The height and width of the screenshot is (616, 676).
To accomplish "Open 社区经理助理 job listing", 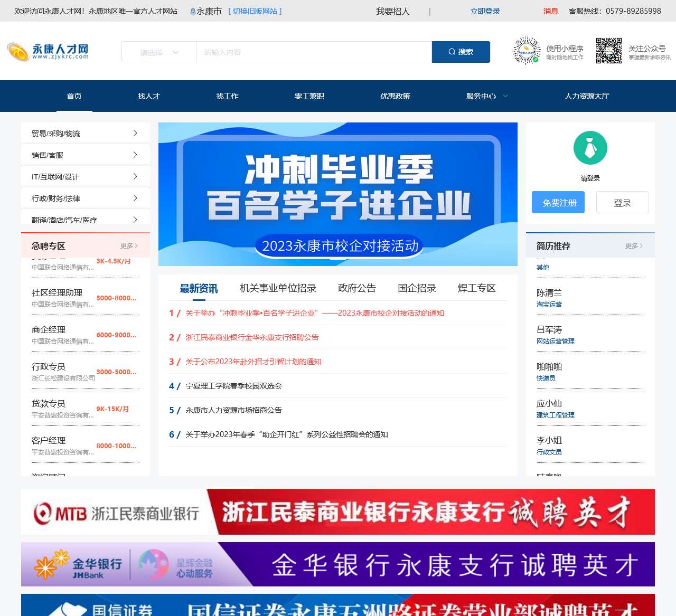I will (x=57, y=292).
